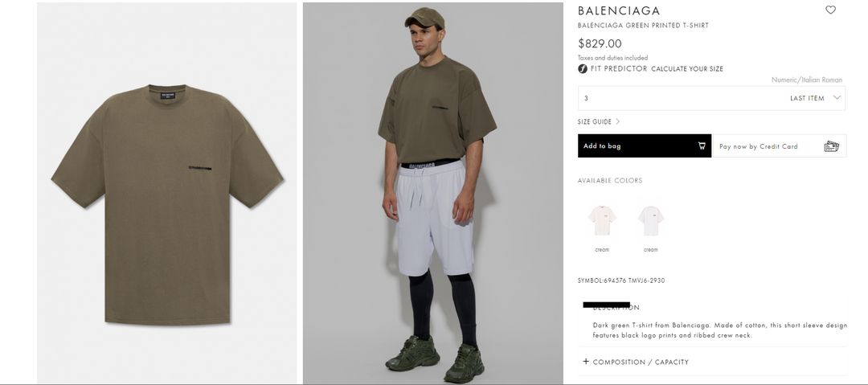Click Numeric/Italian Roman size system label

click(807, 80)
